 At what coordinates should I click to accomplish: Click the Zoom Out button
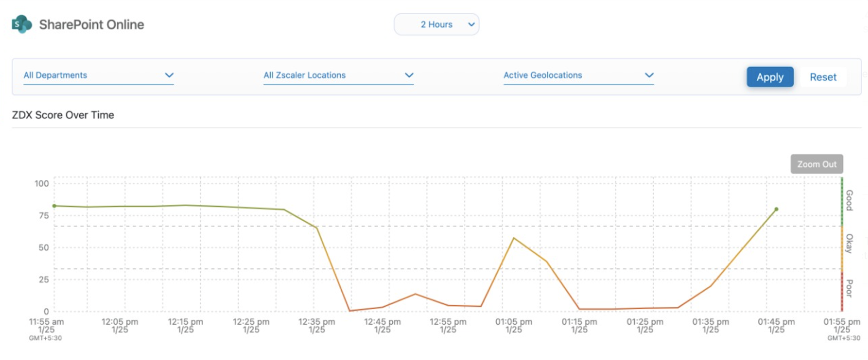817,164
